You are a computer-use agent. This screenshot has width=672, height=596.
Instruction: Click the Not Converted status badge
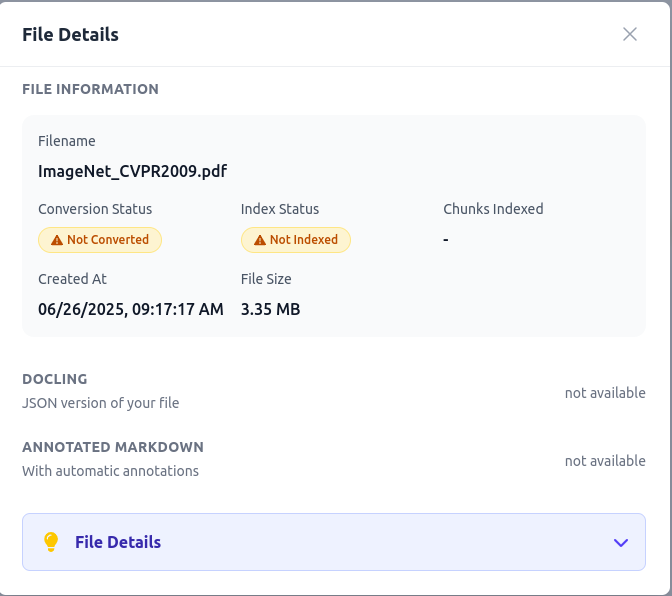pos(100,240)
